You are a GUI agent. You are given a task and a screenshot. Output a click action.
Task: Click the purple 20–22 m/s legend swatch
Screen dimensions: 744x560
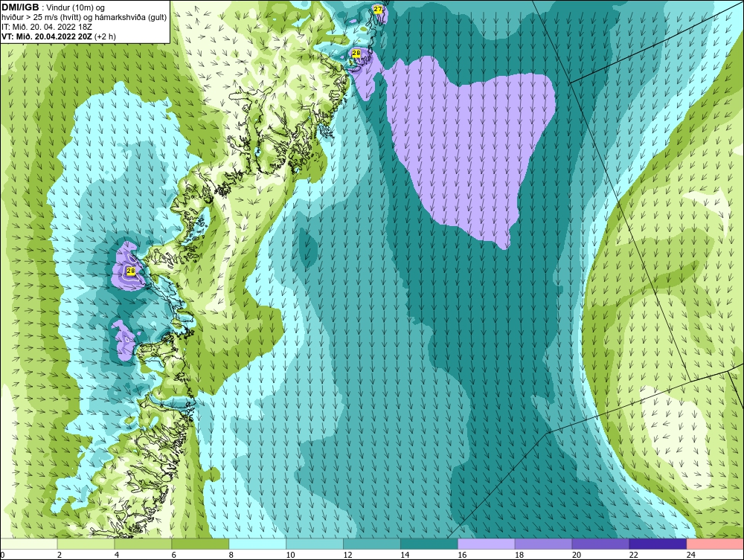pos(600,544)
